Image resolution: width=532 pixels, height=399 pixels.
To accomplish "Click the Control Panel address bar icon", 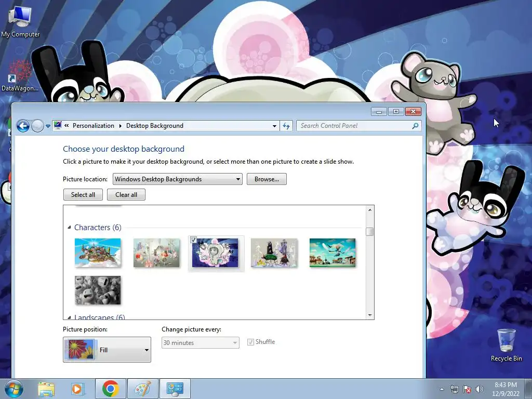I will point(58,126).
